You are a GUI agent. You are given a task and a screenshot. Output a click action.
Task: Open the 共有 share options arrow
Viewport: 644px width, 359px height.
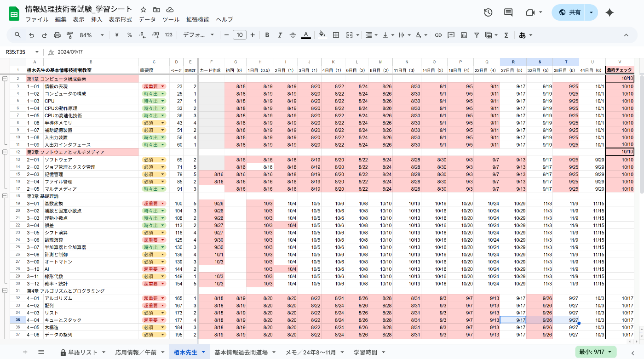click(591, 12)
